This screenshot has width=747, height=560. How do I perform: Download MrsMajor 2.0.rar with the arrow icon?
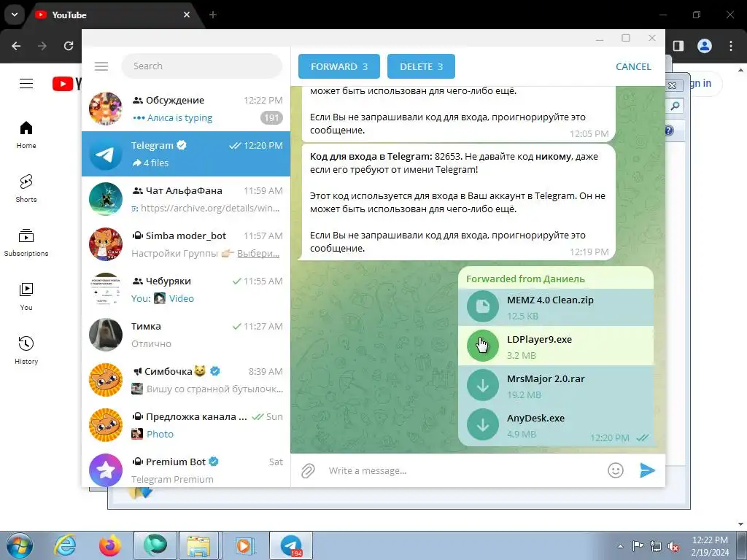tap(483, 385)
